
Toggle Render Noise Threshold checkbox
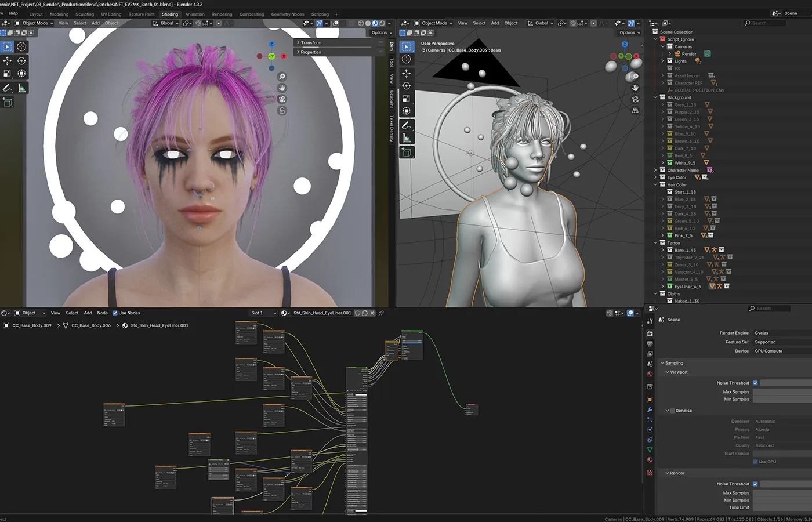pos(755,484)
